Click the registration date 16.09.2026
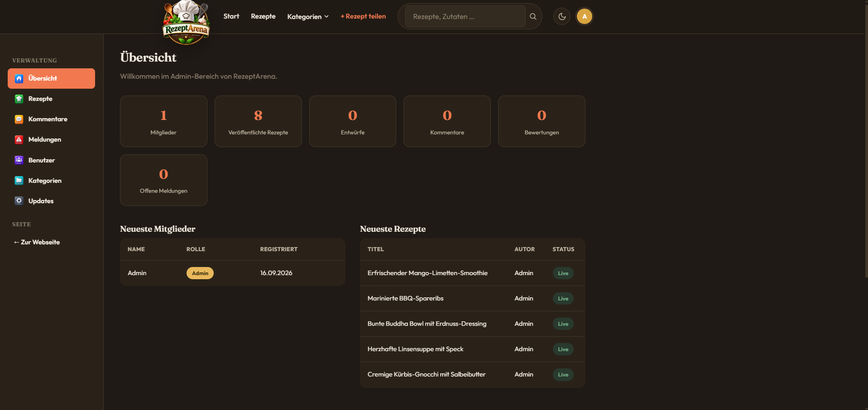 point(276,273)
